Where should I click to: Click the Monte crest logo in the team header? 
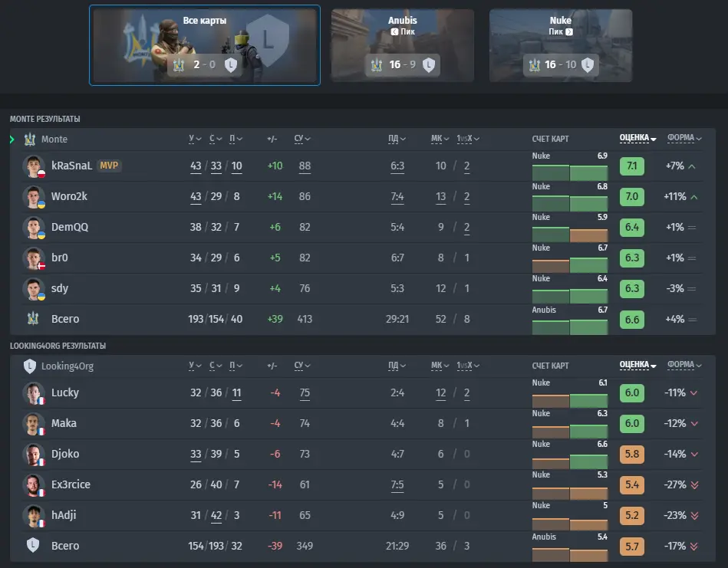[x=30, y=140]
